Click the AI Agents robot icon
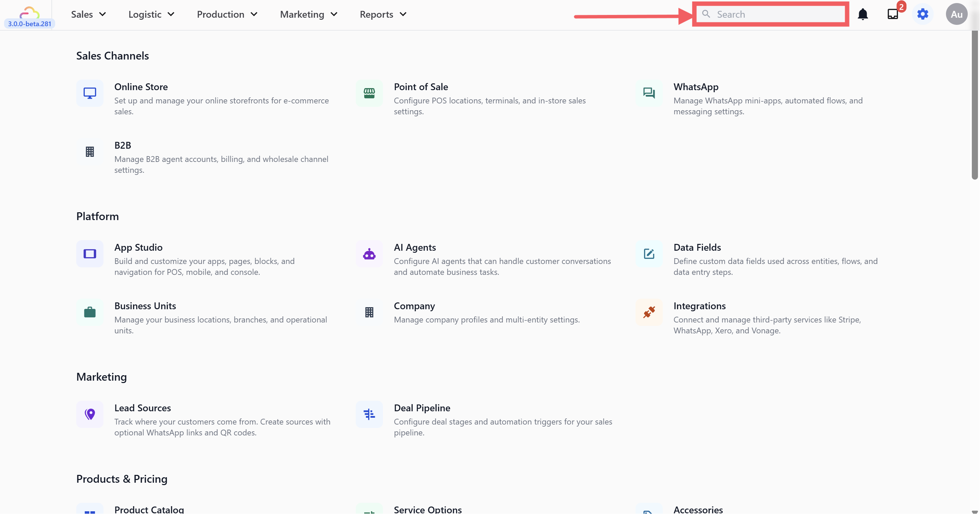Viewport: 980px width, 514px height. click(x=369, y=254)
